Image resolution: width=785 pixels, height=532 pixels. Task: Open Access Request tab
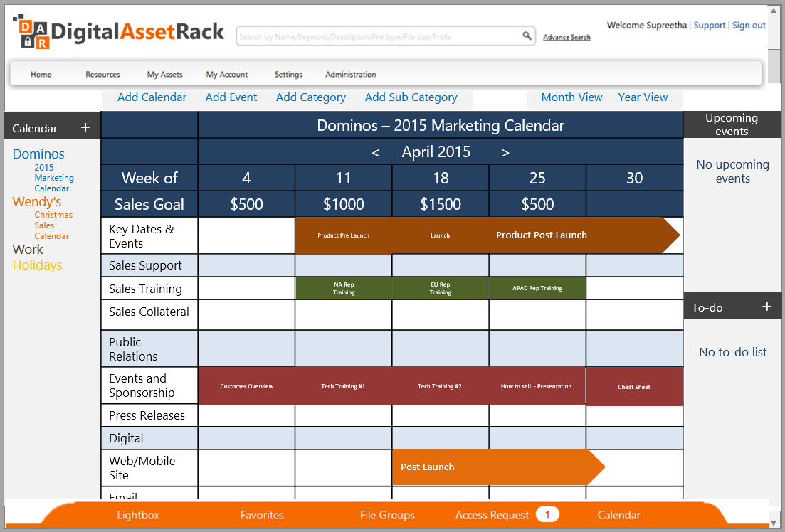pyautogui.click(x=492, y=515)
